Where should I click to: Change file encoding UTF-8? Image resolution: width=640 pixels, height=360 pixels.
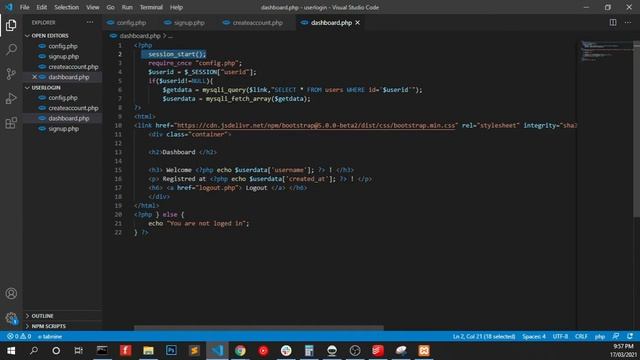tap(560, 336)
